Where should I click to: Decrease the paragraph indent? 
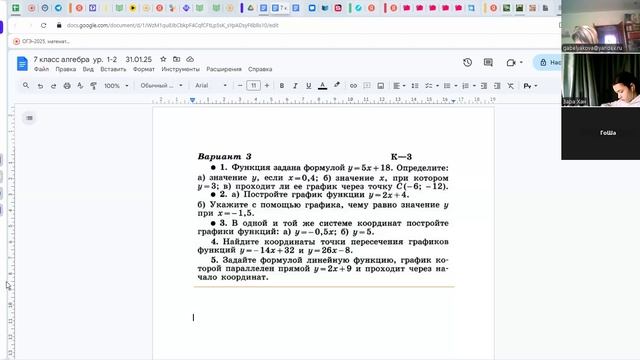click(484, 86)
